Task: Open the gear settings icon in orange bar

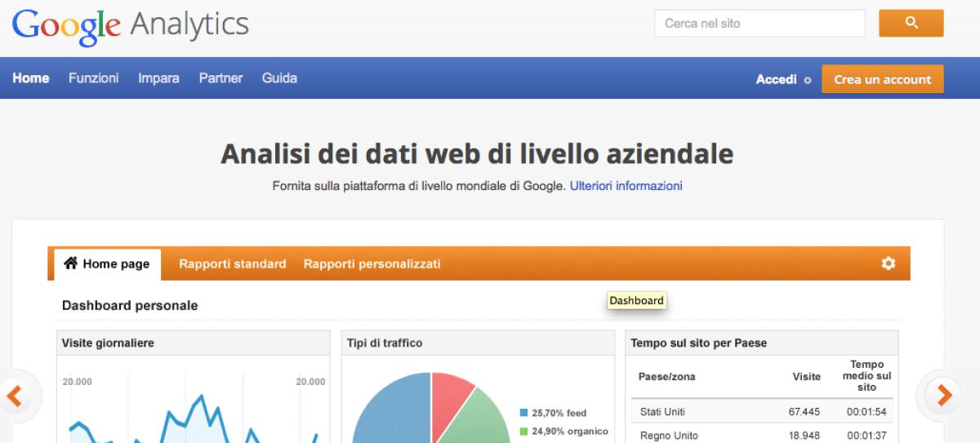Action: pyautogui.click(x=889, y=264)
